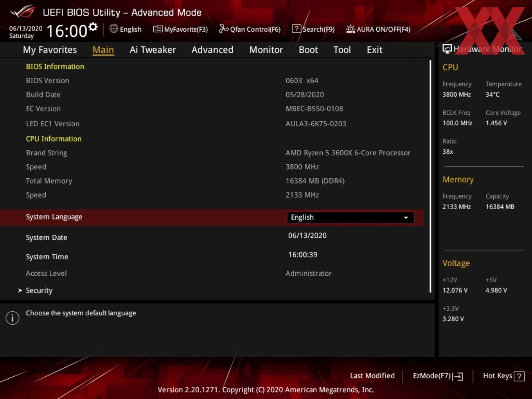
Task: Open the System Language dropdown
Action: pos(350,217)
